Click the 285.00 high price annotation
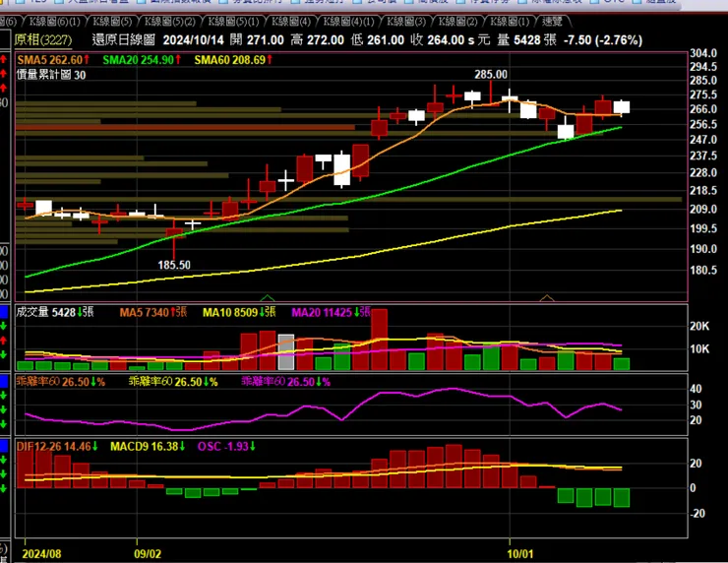The width and height of the screenshot is (728, 563). (491, 75)
